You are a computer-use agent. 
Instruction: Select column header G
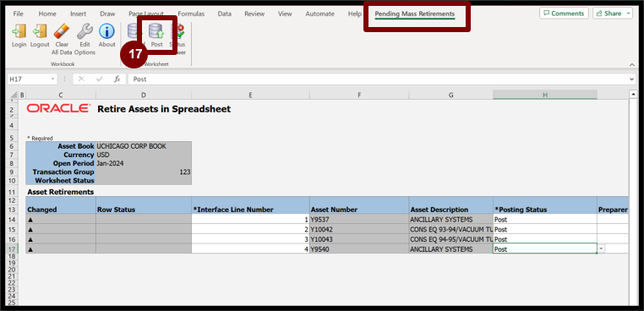click(x=451, y=95)
